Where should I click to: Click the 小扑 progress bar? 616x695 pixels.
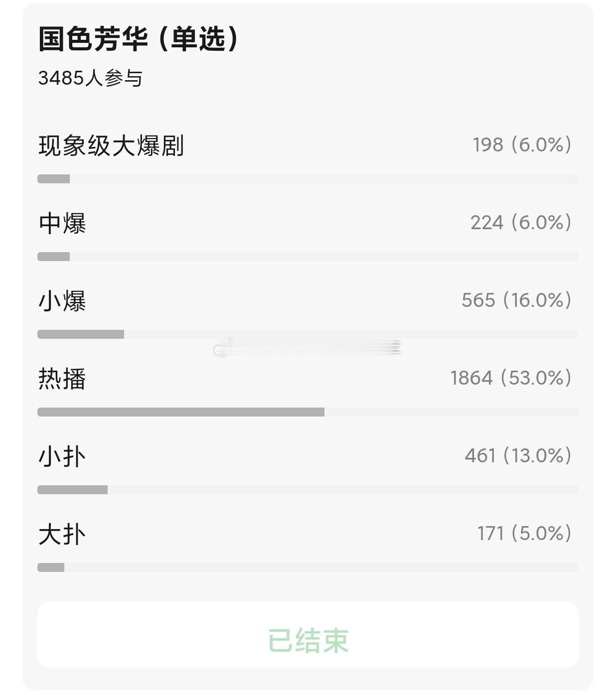[308, 490]
